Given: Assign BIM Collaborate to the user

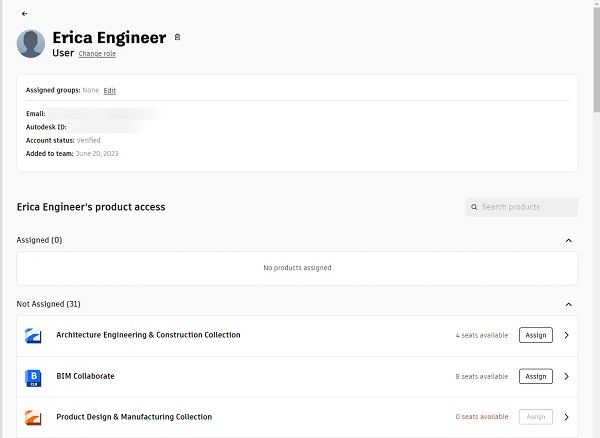Looking at the screenshot, I should (536, 376).
